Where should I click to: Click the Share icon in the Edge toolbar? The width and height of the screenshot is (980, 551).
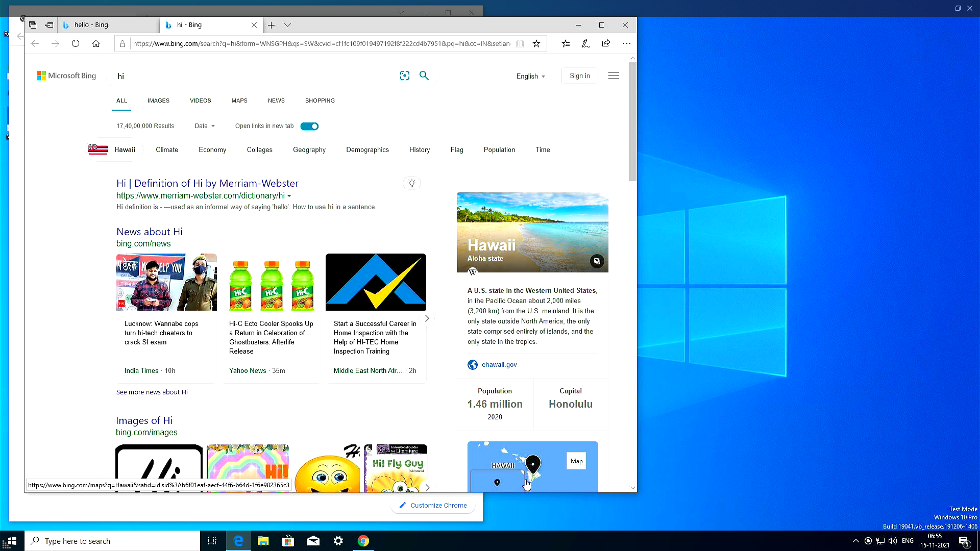606,43
